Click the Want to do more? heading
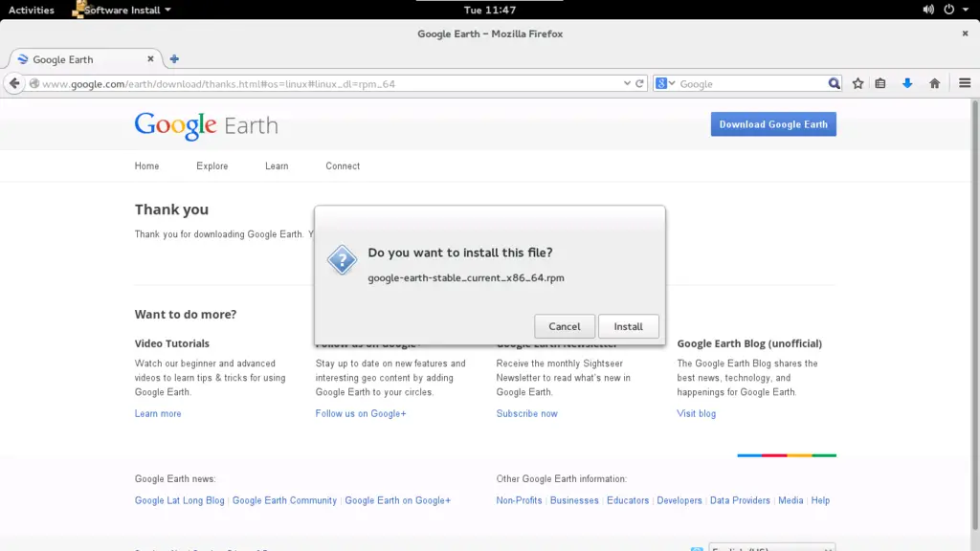Screen dimensions: 980x551 [x=186, y=314]
